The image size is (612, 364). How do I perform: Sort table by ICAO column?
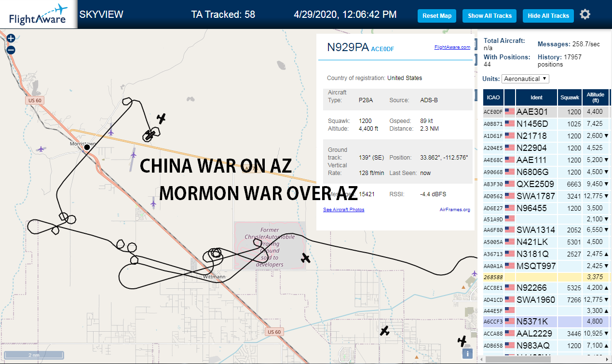pos(493,97)
